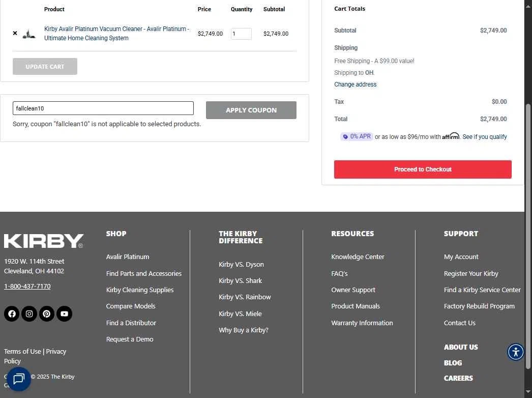Open My Account link
The image size is (532, 398).
click(461, 257)
